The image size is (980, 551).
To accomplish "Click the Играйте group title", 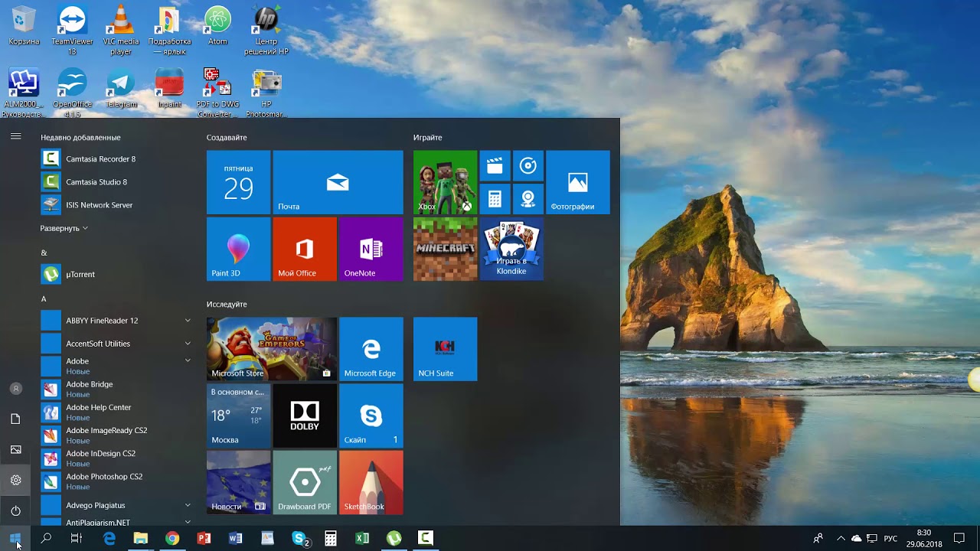I will click(x=427, y=138).
